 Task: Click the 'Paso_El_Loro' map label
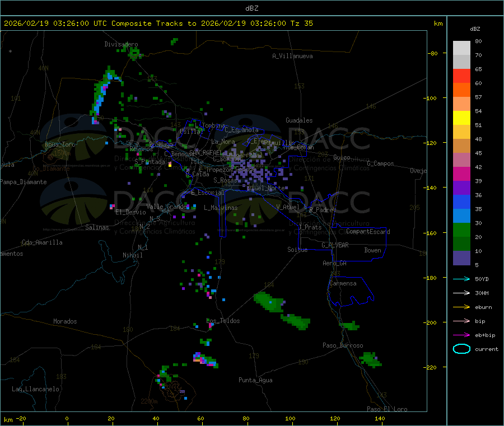click(x=387, y=409)
